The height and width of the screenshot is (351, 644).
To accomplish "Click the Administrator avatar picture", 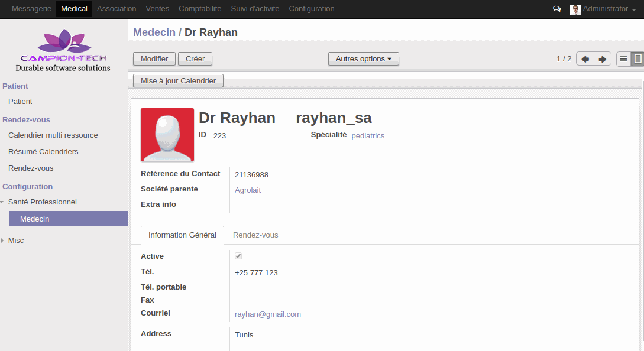I will click(575, 9).
